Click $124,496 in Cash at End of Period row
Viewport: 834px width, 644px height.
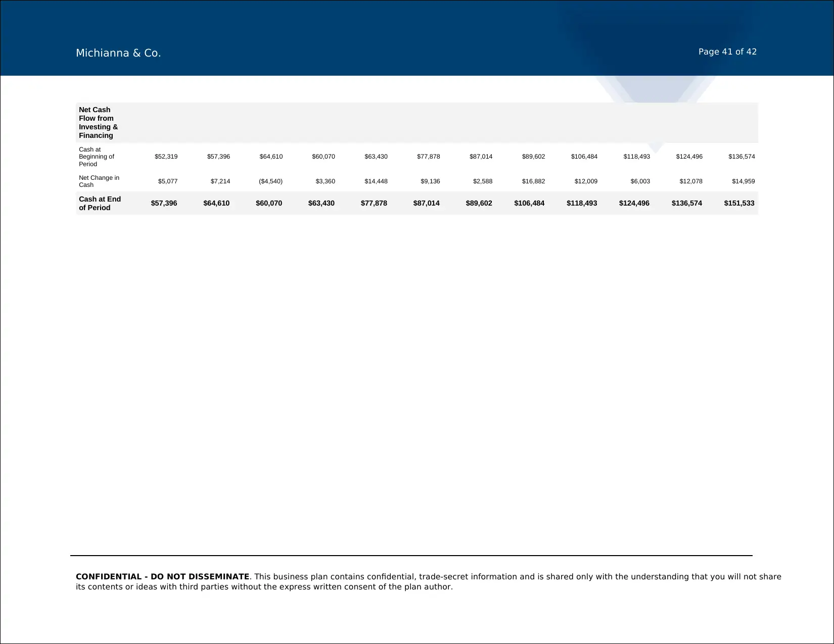pyautogui.click(x=634, y=204)
